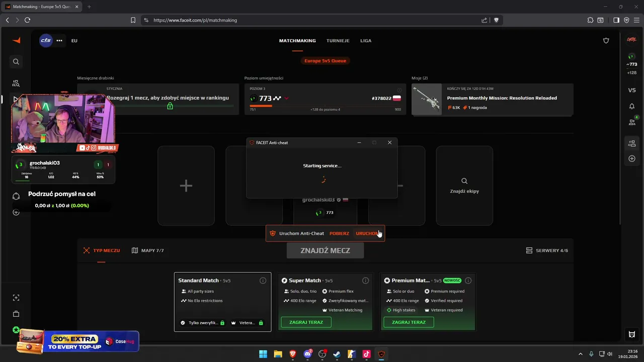Open the search icon in left sidebar

(16, 61)
